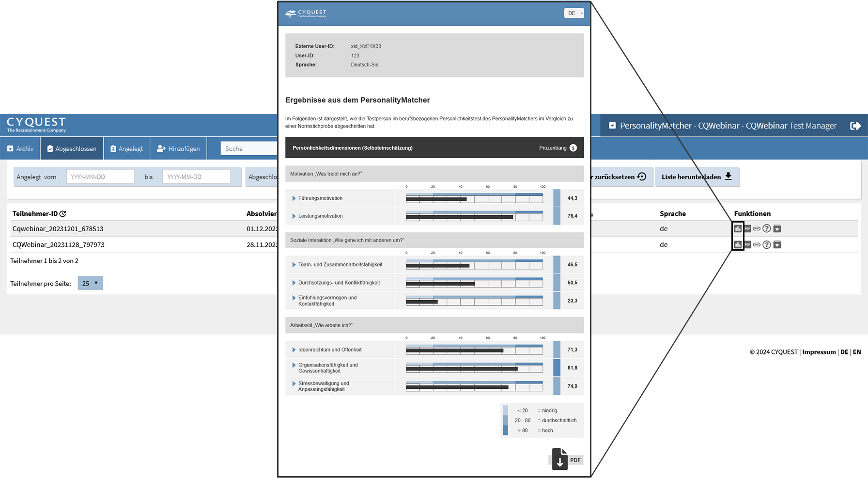
Task: Click the Führungsmotivation value 44,3
Action: [573, 198]
